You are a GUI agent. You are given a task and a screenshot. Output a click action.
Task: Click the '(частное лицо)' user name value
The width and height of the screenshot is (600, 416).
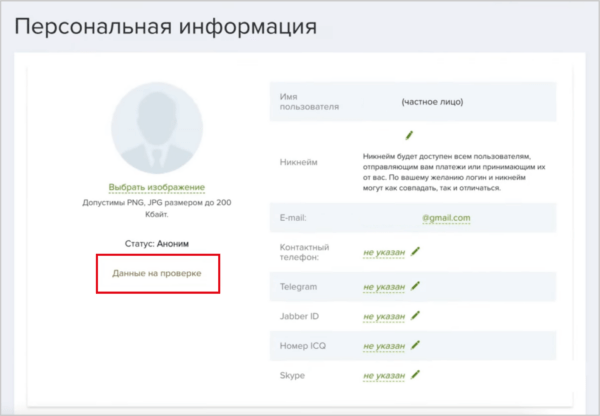click(432, 102)
